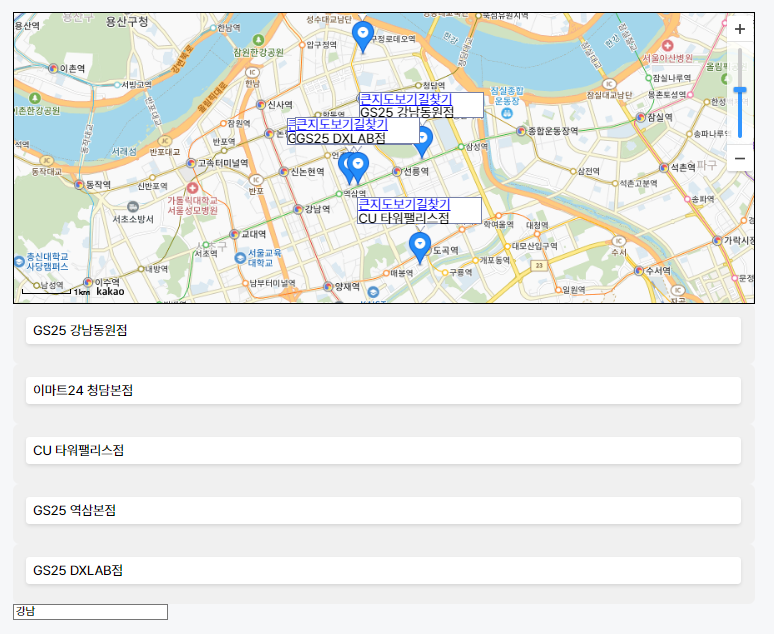Screen dimensions: 774x634
Task: Click the marker below GS25 강남동원점 info window
Action: (422, 142)
